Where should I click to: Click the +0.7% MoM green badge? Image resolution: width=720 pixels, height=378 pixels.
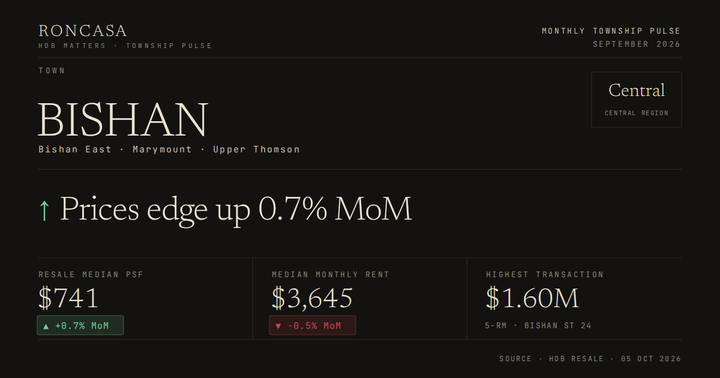click(x=80, y=325)
